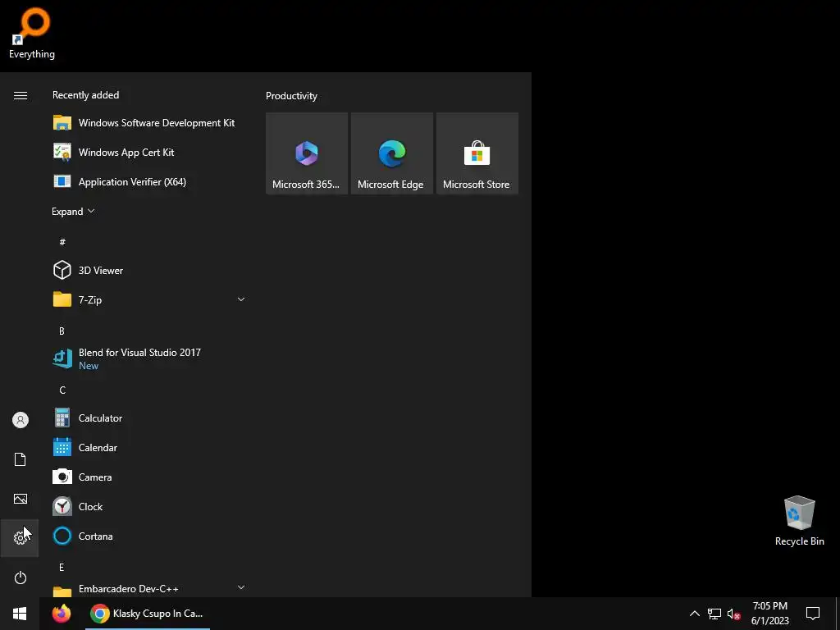Select the Recycle Bin desktop icon

coord(799,521)
